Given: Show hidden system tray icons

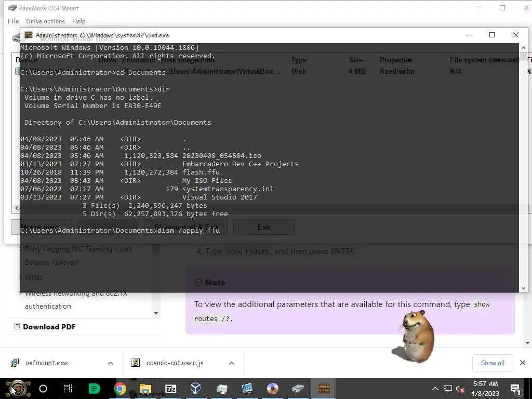Looking at the screenshot, I should [435, 389].
